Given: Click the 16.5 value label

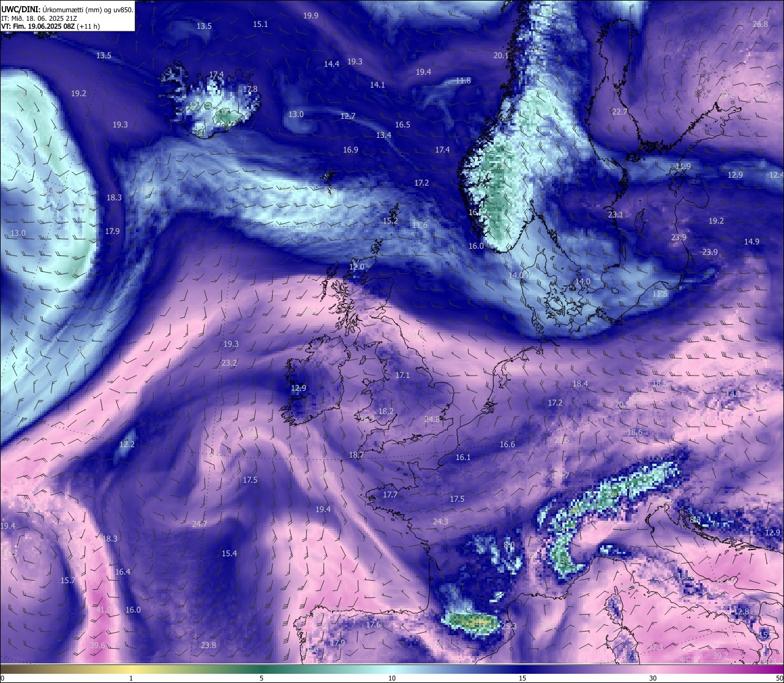Looking at the screenshot, I should coord(402,124).
